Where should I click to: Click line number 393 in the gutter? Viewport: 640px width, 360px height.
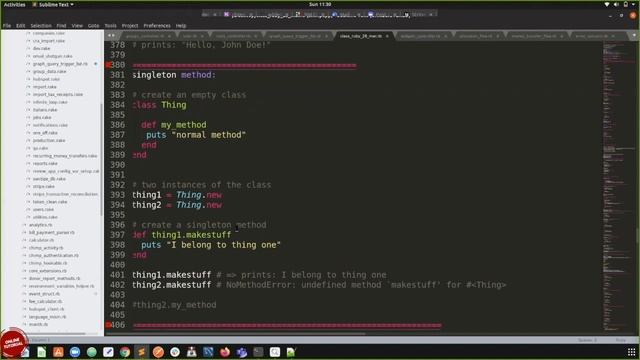point(118,195)
